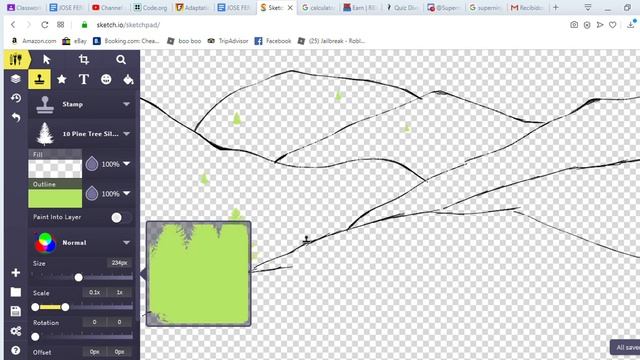Toggle the Paint Into Layer switch

point(121,218)
